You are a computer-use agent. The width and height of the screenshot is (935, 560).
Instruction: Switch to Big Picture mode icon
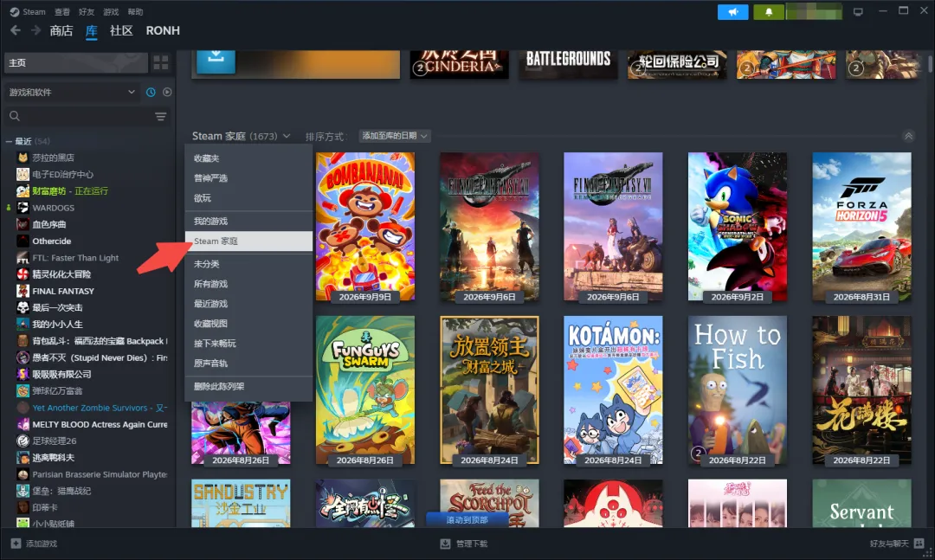click(858, 12)
